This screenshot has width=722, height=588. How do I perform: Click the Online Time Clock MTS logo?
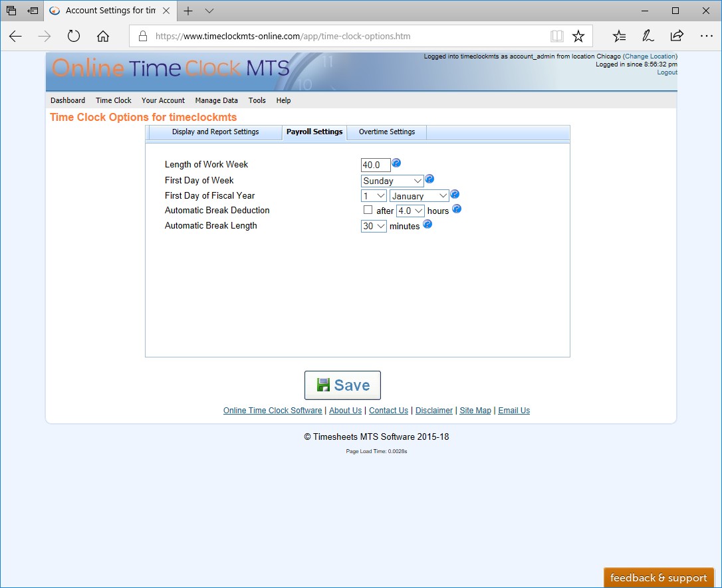tap(170, 68)
